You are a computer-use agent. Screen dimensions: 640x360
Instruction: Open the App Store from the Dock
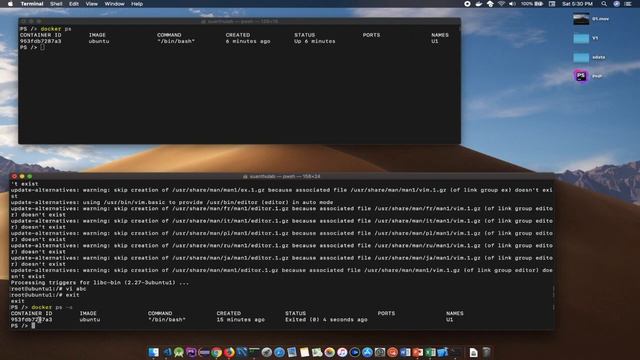367,352
